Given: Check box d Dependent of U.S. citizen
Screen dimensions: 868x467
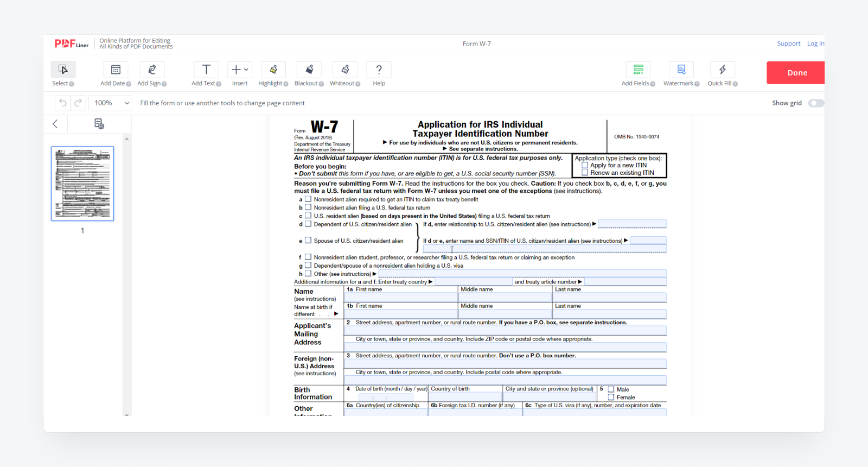Looking at the screenshot, I should coord(308,224).
